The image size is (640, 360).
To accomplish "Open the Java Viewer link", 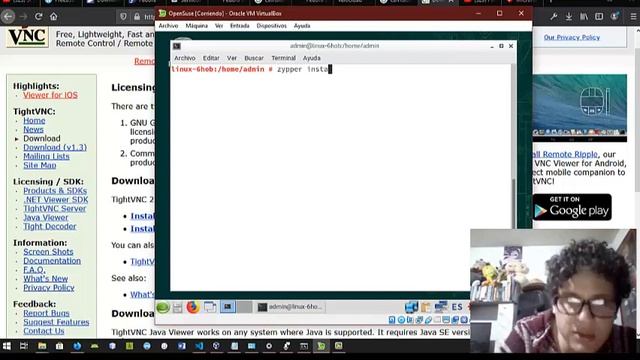I will [46, 218].
